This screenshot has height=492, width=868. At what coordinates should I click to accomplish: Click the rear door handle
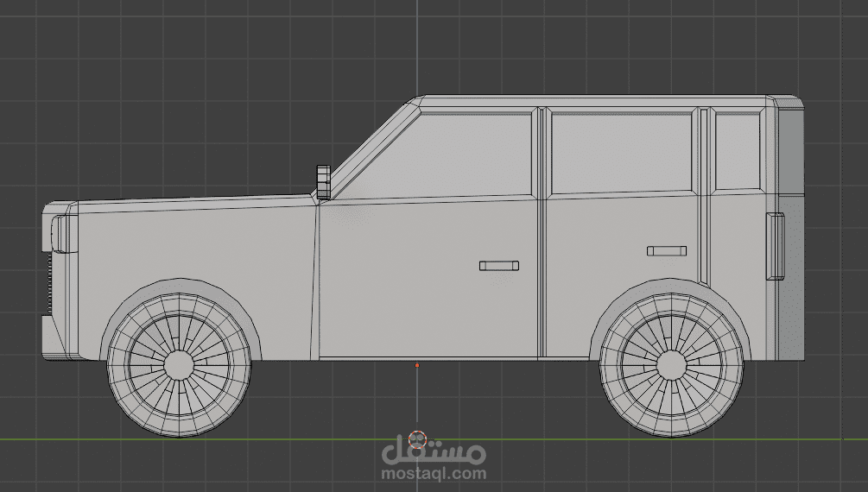667,251
